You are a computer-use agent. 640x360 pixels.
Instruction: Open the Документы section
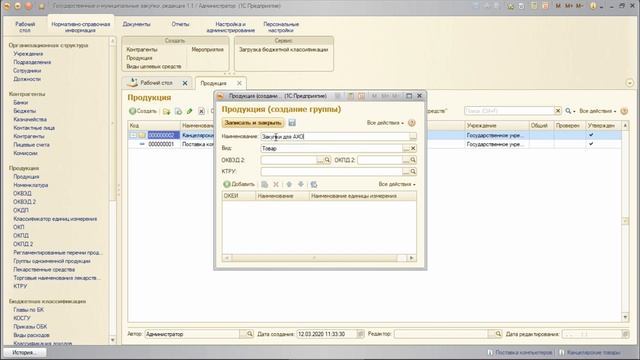click(136, 24)
